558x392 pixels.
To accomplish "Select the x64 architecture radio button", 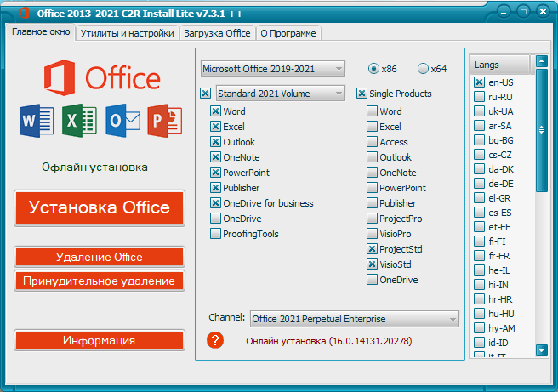I will pyautogui.click(x=424, y=69).
